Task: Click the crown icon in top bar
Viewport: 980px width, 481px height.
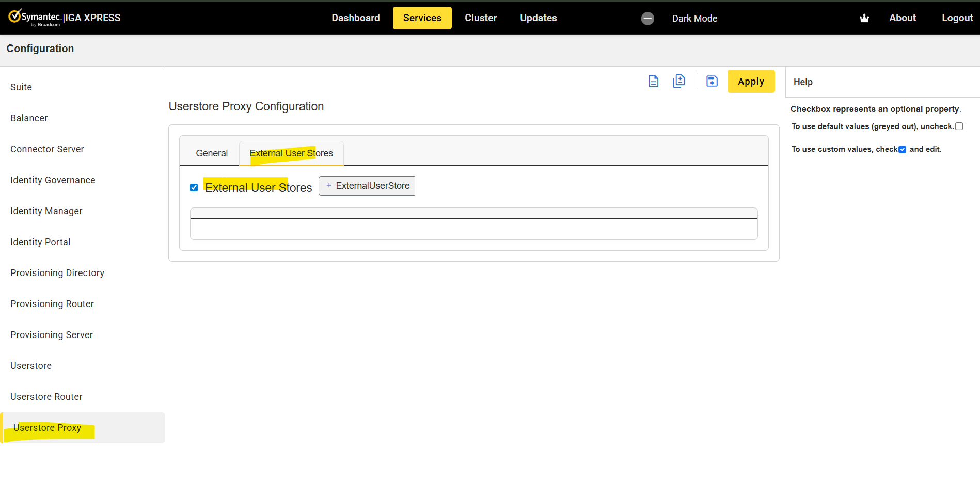Action: click(x=864, y=19)
